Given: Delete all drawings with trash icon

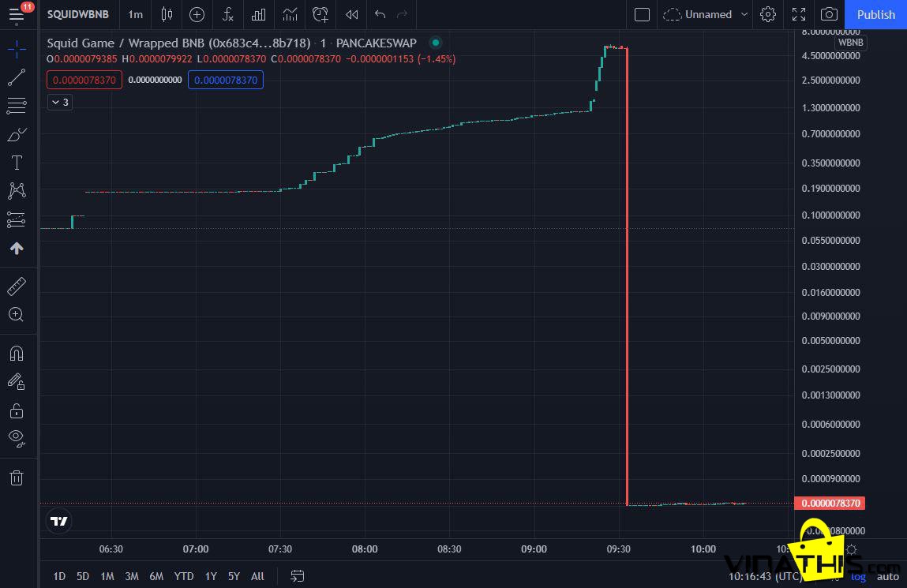Looking at the screenshot, I should (x=17, y=478).
